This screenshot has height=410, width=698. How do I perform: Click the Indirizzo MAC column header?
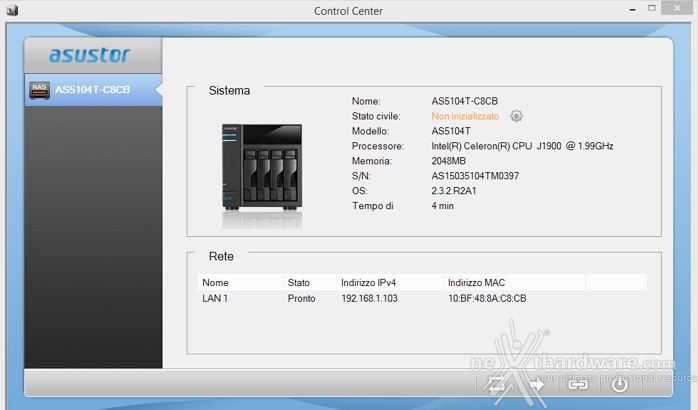click(515, 283)
